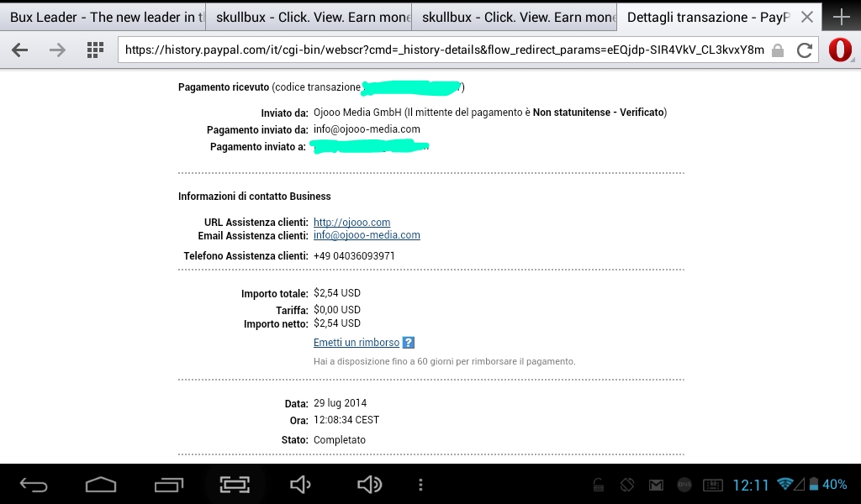The height and width of the screenshot is (504, 861).
Task: Tap the padlock icon in address bar
Action: click(778, 50)
